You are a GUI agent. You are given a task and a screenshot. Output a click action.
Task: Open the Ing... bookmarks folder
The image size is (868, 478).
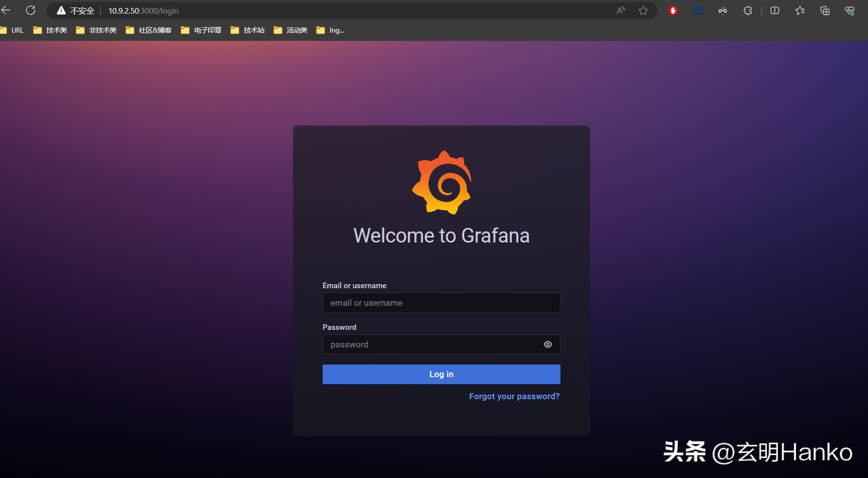pyautogui.click(x=330, y=30)
